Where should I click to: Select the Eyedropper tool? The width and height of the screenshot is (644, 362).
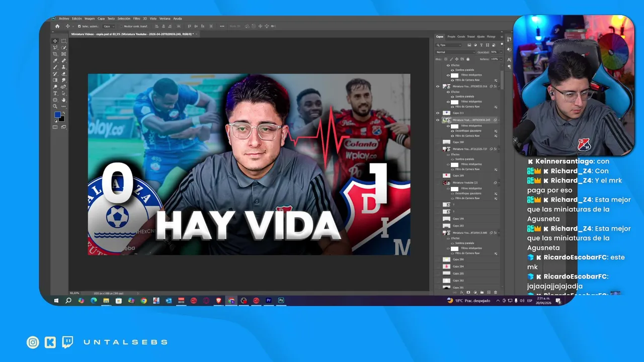(55, 60)
